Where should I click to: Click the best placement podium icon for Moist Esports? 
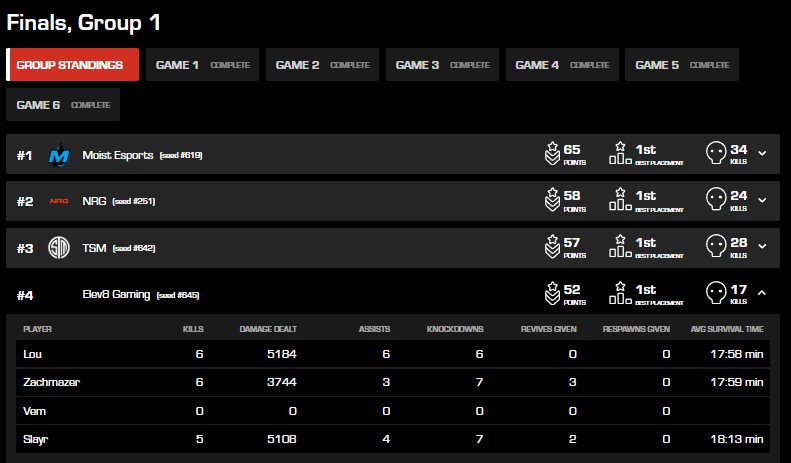point(620,153)
